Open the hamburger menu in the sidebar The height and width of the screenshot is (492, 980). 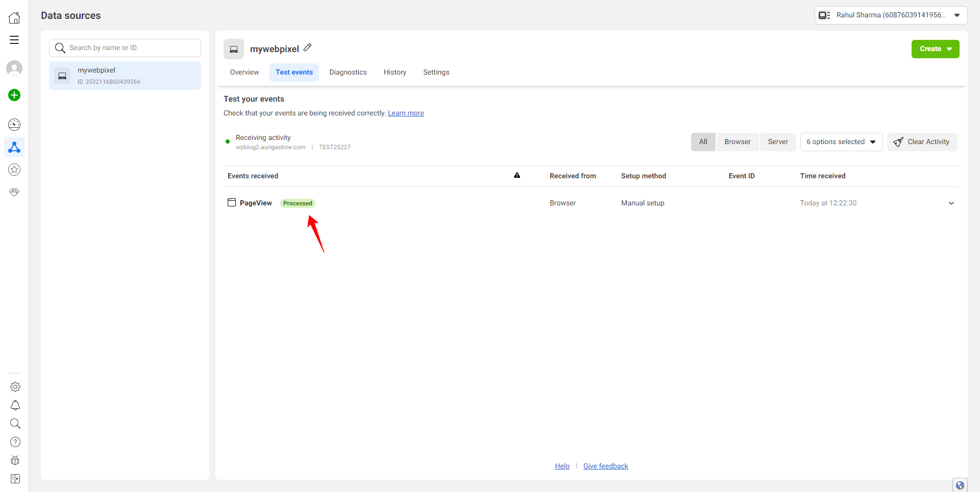tap(14, 40)
